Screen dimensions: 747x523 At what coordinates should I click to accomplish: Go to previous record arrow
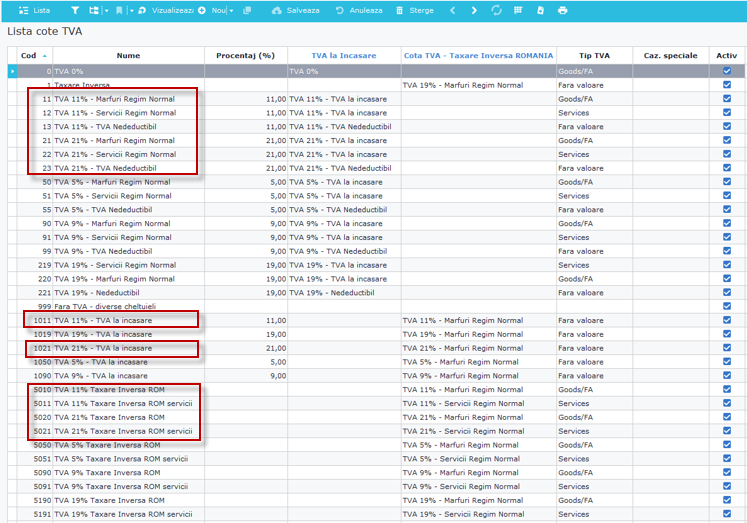coord(453,10)
